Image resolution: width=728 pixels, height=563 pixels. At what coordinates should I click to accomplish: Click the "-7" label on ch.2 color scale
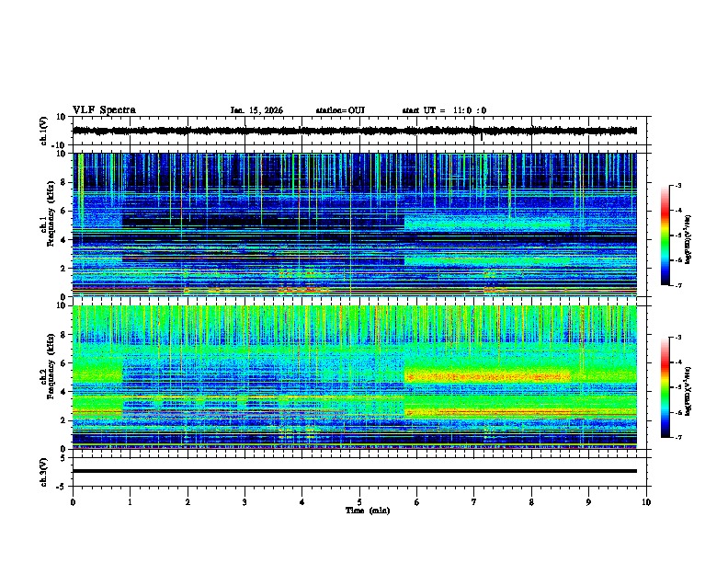[677, 437]
